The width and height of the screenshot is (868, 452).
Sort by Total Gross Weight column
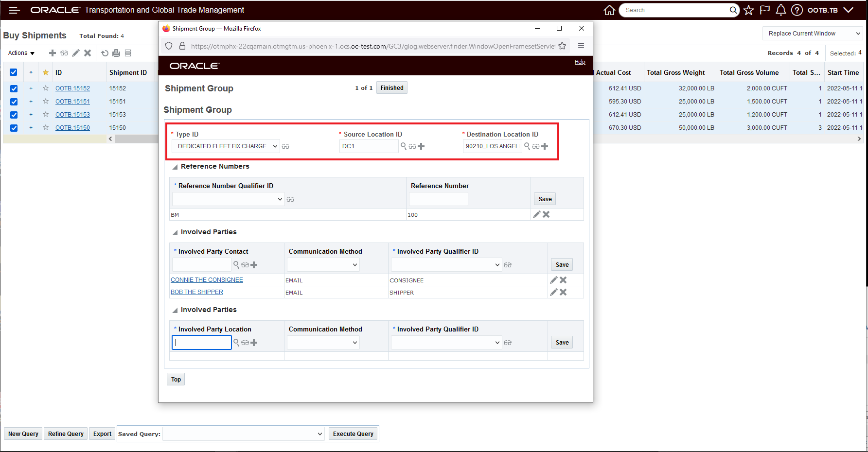675,72
